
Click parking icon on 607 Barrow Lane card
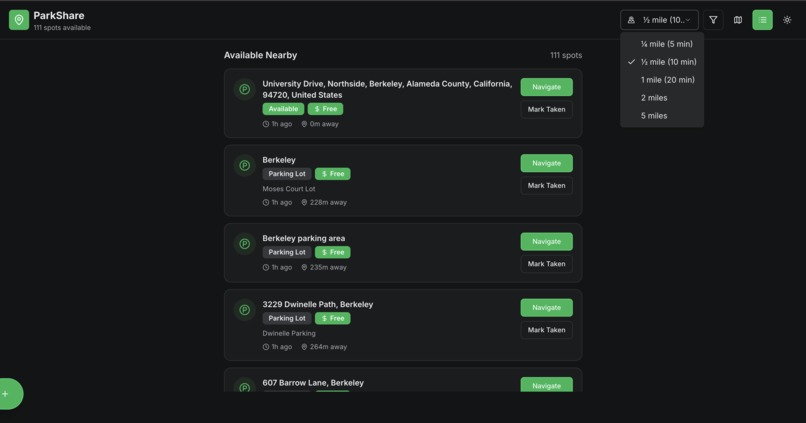[x=245, y=387]
